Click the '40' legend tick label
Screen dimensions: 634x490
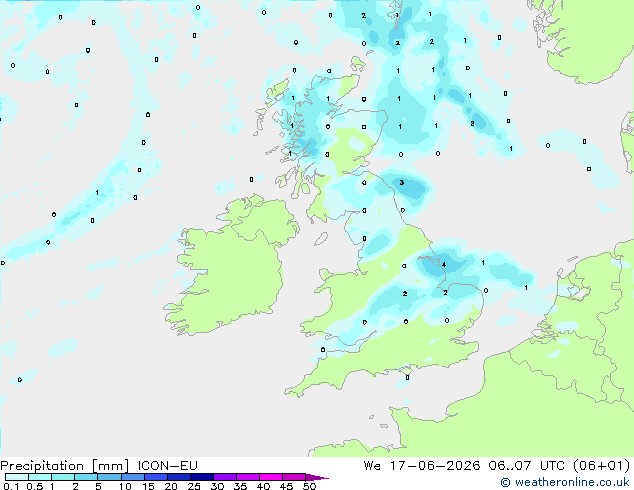pos(263,486)
